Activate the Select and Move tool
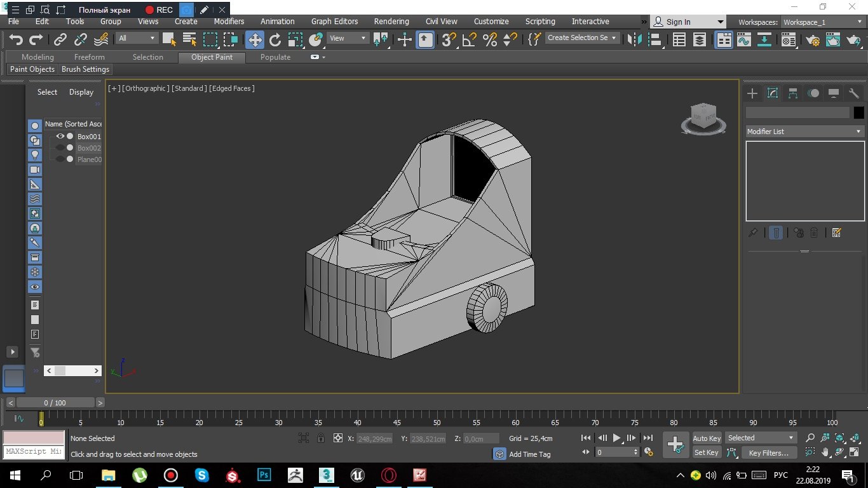 (x=255, y=40)
